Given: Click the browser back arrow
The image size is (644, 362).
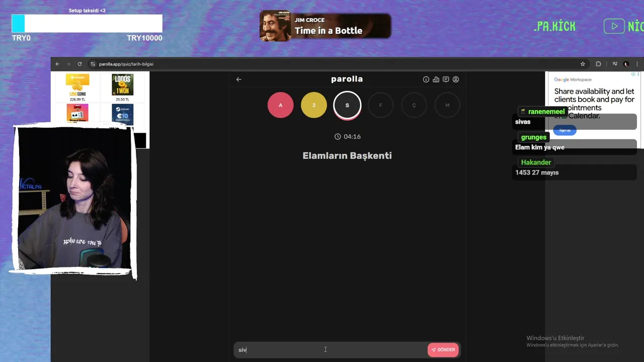Looking at the screenshot, I should 57,64.
